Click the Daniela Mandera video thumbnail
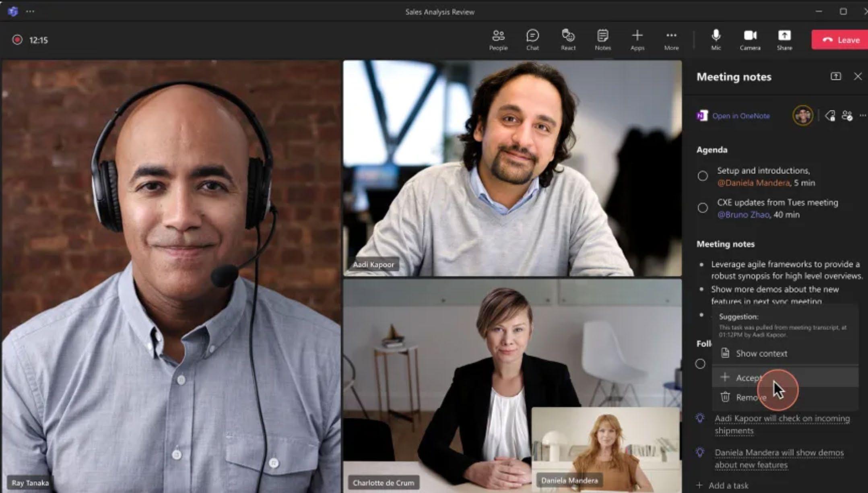The height and width of the screenshot is (493, 868). 606,447
